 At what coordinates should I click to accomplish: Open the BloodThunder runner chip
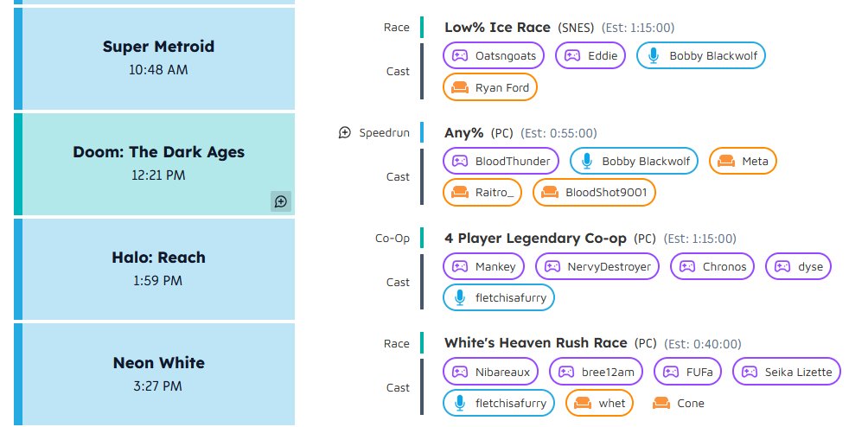[501, 161]
